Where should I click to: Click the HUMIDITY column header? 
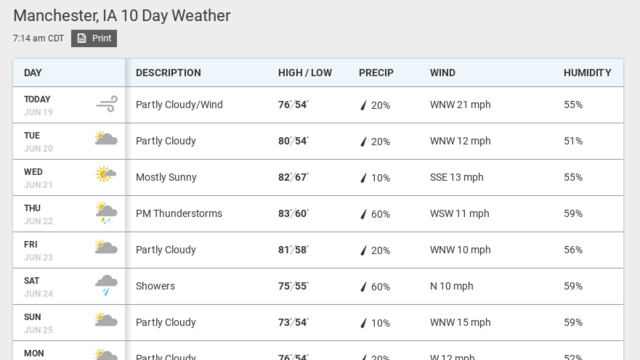(x=587, y=73)
